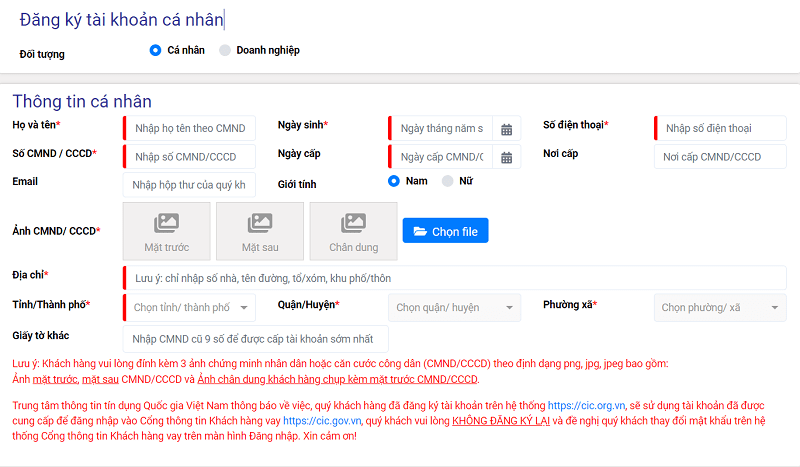This screenshot has height=467, width=800.
Task: Click the Chân dung photo upload placeholder
Action: pos(353,232)
